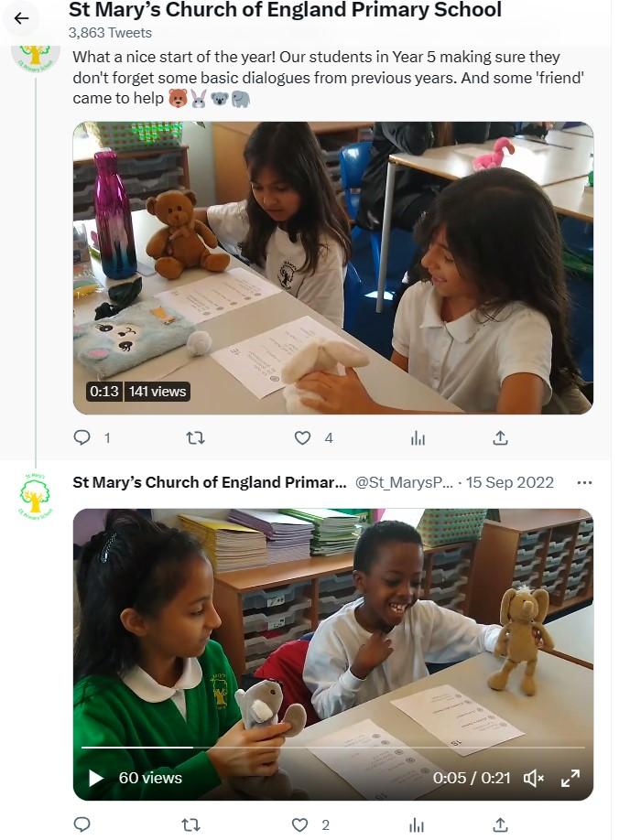The height and width of the screenshot is (840, 630).
Task: Open the 15 Sep 2022 timestamp link
Action: 510,482
